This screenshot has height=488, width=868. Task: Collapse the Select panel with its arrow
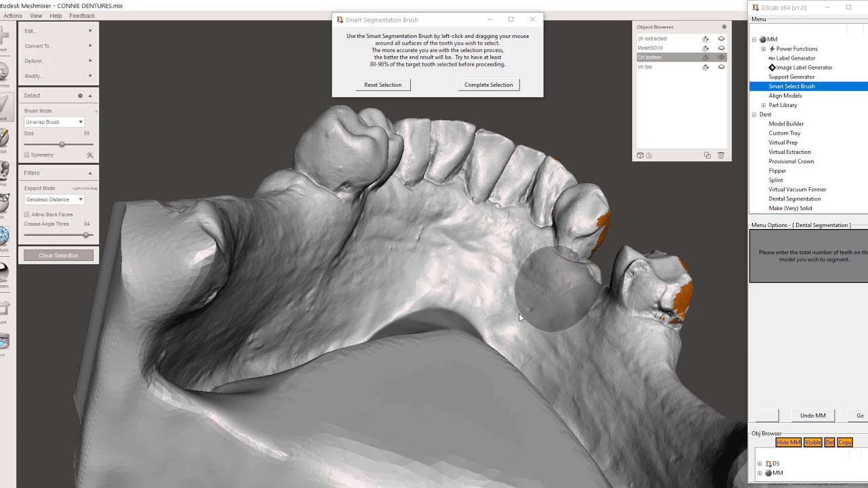[x=90, y=96]
